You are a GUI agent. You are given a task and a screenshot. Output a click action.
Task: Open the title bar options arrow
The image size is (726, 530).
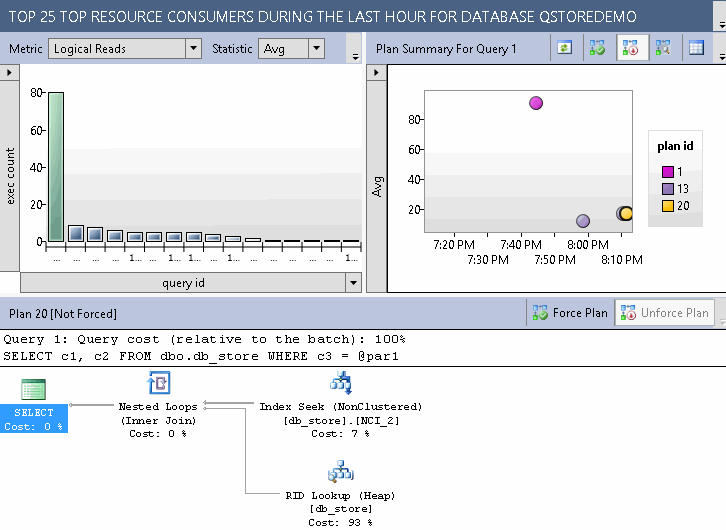click(x=722, y=24)
